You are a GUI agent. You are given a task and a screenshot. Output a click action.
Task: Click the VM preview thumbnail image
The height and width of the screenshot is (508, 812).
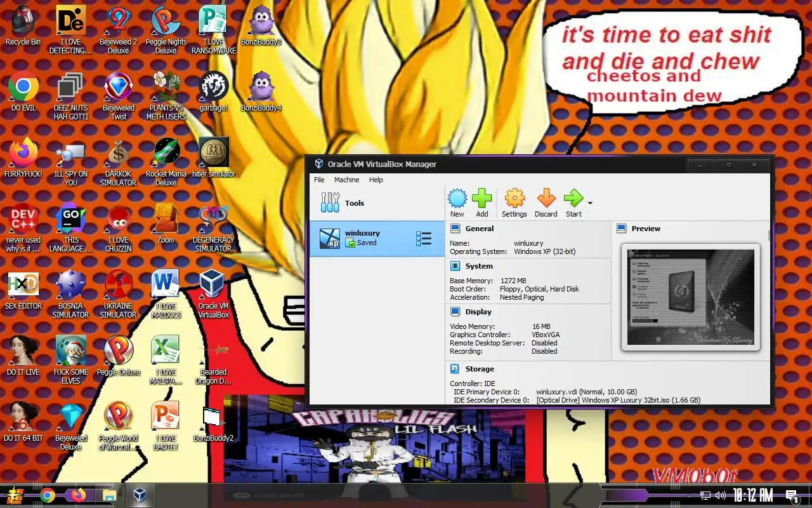pyautogui.click(x=691, y=297)
